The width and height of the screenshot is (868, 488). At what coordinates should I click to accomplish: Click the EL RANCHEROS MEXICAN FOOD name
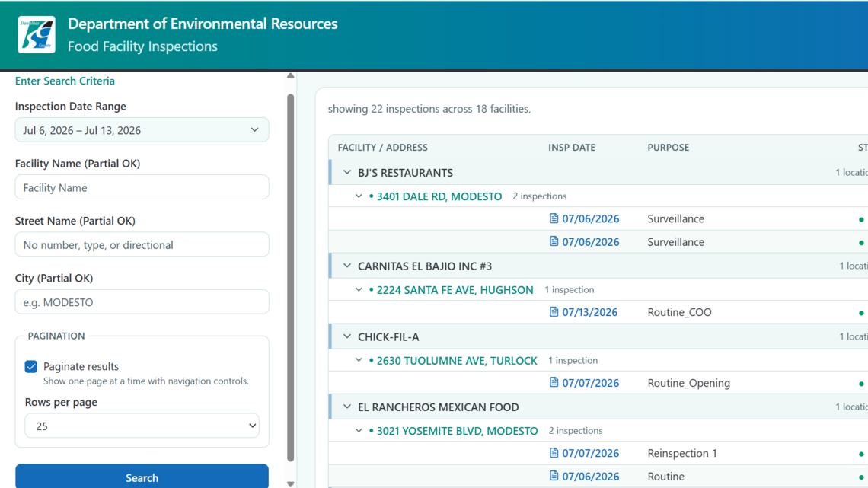439,407
